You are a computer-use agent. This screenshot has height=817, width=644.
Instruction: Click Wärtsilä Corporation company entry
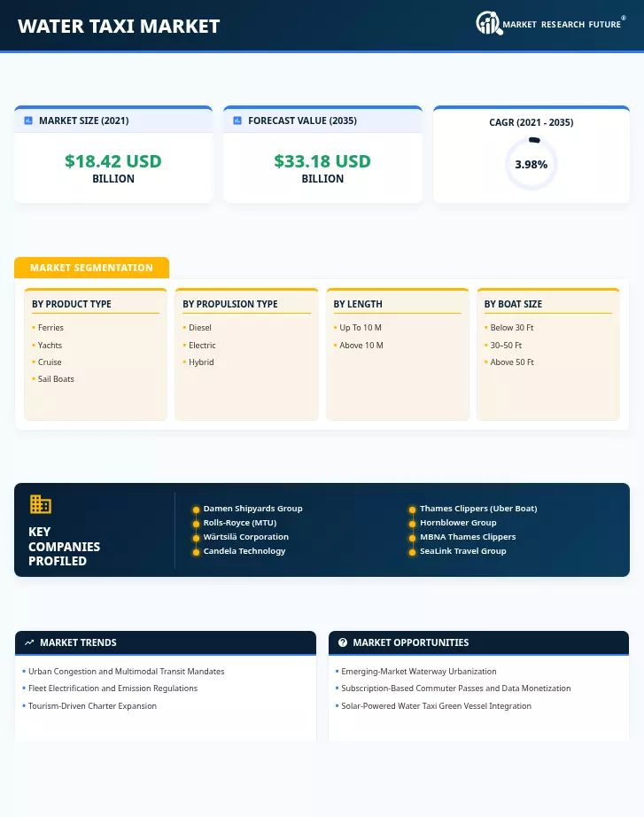[x=246, y=536]
